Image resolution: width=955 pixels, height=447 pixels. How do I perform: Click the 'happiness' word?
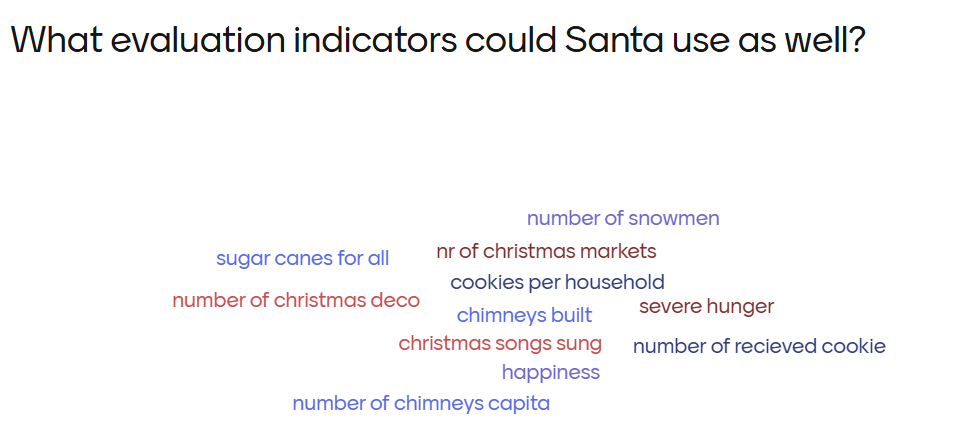(x=550, y=372)
